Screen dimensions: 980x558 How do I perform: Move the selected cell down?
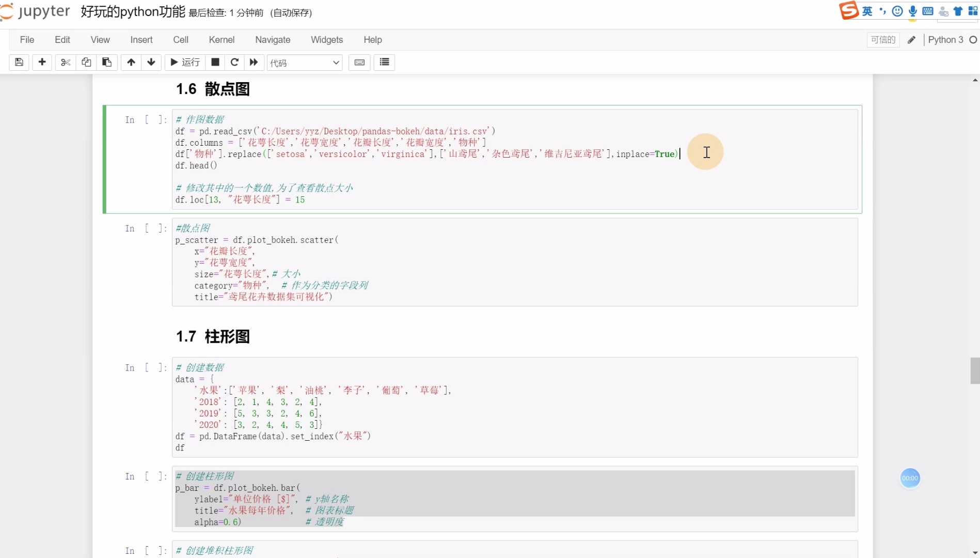click(151, 62)
